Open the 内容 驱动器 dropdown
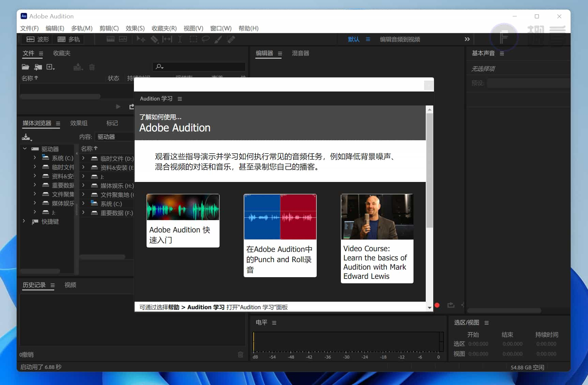This screenshot has width=588, height=385. [x=115, y=137]
